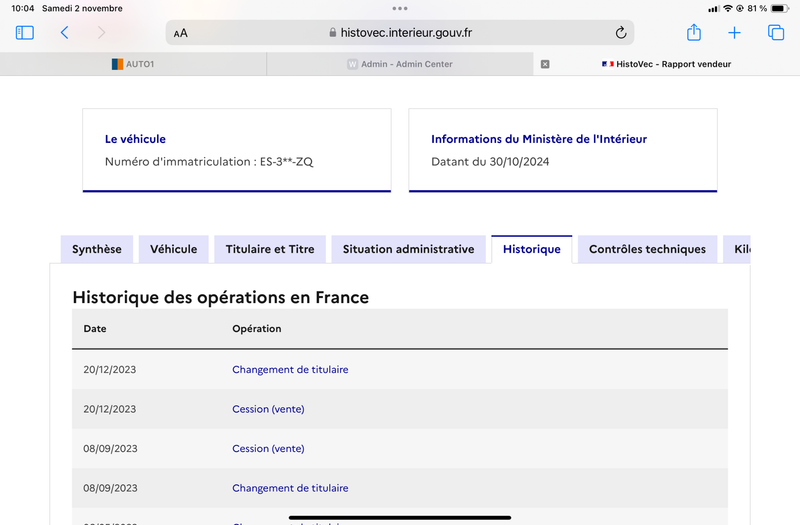Select the Titulaire et Titre tab
800x525 pixels.
[270, 249]
